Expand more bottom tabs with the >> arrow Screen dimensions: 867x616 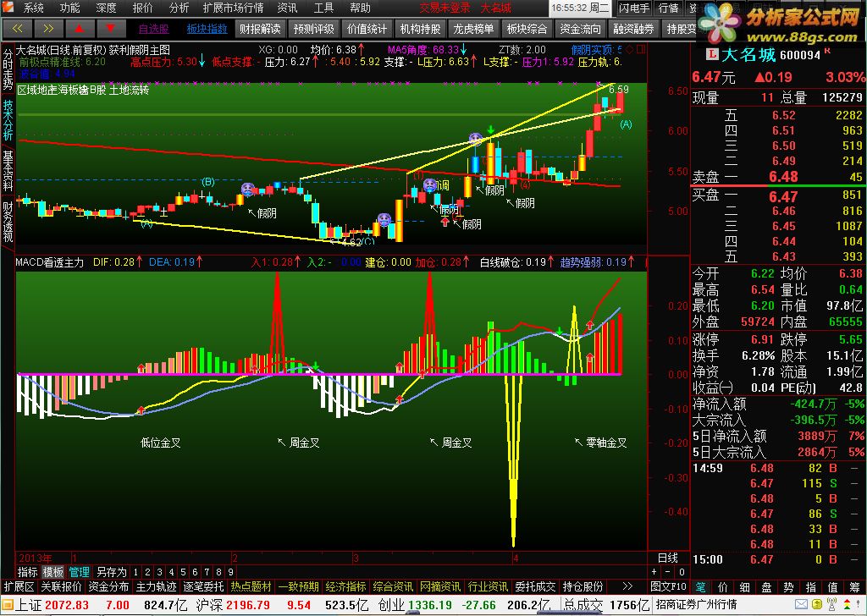627,586
